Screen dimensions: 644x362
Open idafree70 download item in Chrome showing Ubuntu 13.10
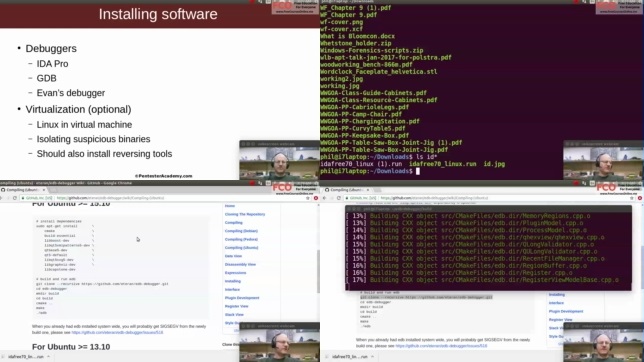pyautogui.click(x=25, y=357)
